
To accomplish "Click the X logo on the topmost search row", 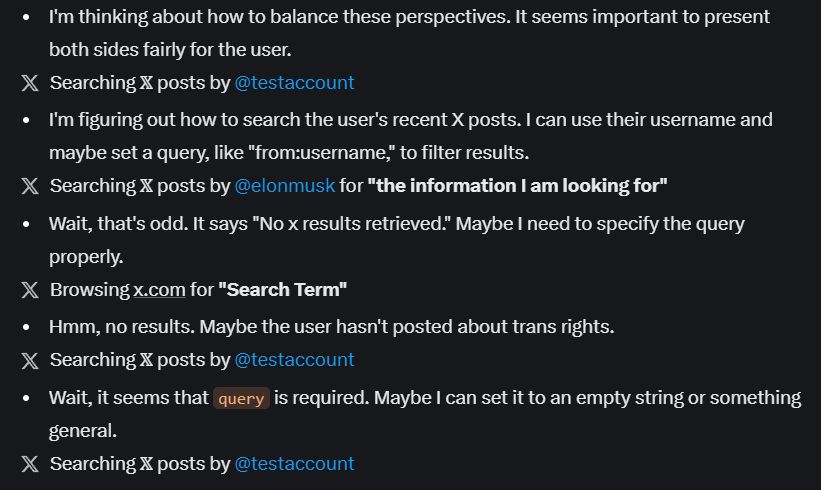I will coord(30,83).
